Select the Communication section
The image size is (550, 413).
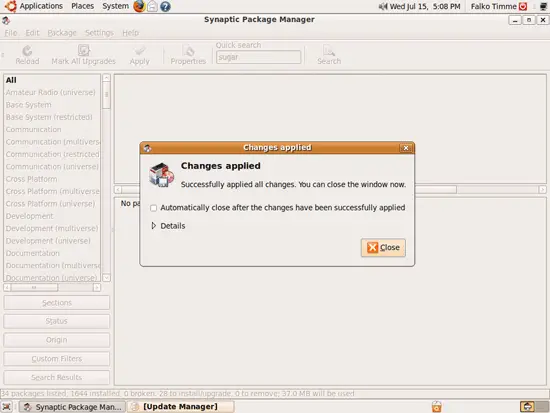52,129
